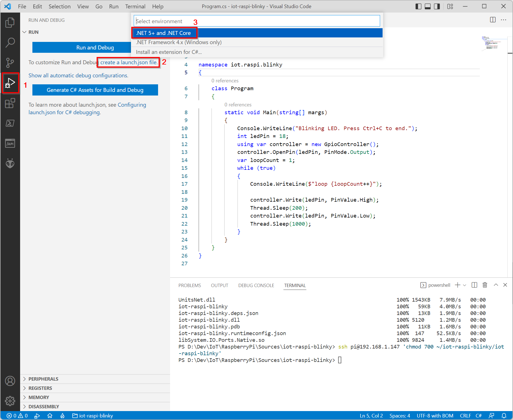Open the Extensions view icon
Viewport: 513px width, 420px height.
(10, 103)
